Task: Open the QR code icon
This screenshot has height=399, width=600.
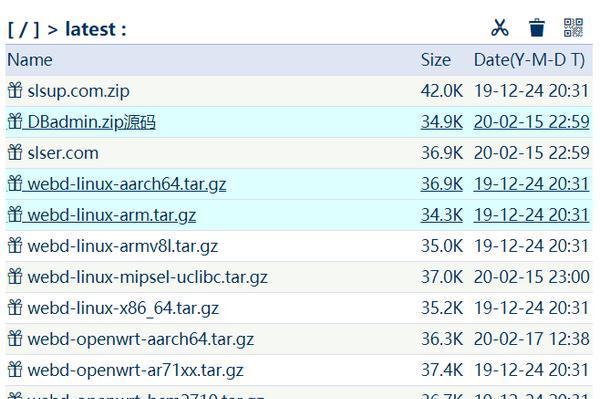Action: point(573,28)
